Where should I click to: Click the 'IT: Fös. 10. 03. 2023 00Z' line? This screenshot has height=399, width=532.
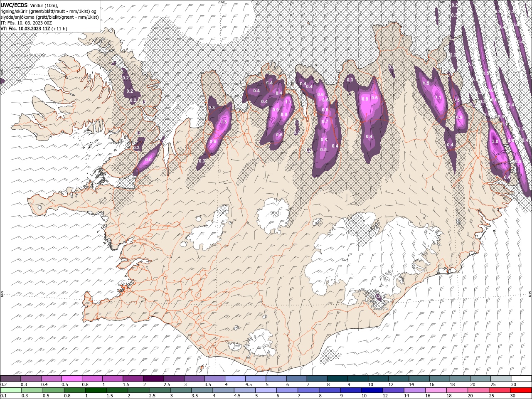coord(26,22)
